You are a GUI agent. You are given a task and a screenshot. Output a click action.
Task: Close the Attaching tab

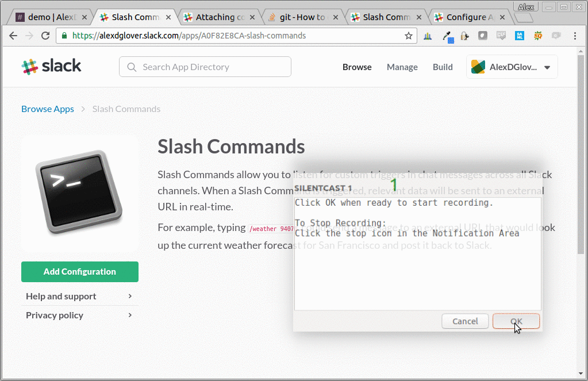coord(252,17)
